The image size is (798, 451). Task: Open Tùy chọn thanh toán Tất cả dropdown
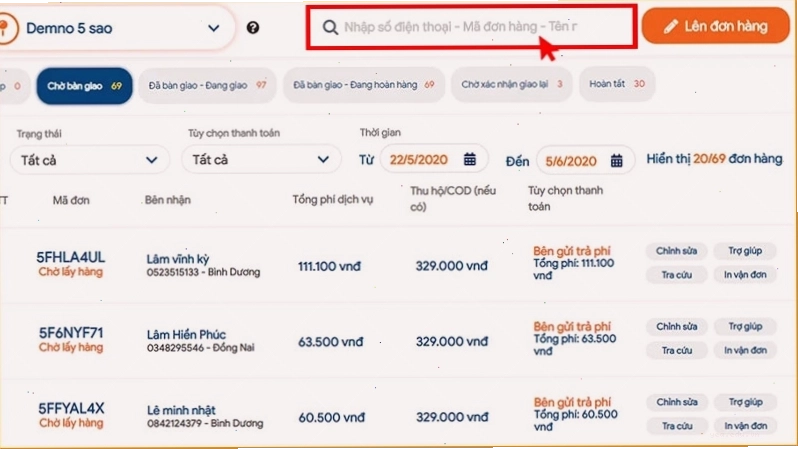click(x=261, y=160)
